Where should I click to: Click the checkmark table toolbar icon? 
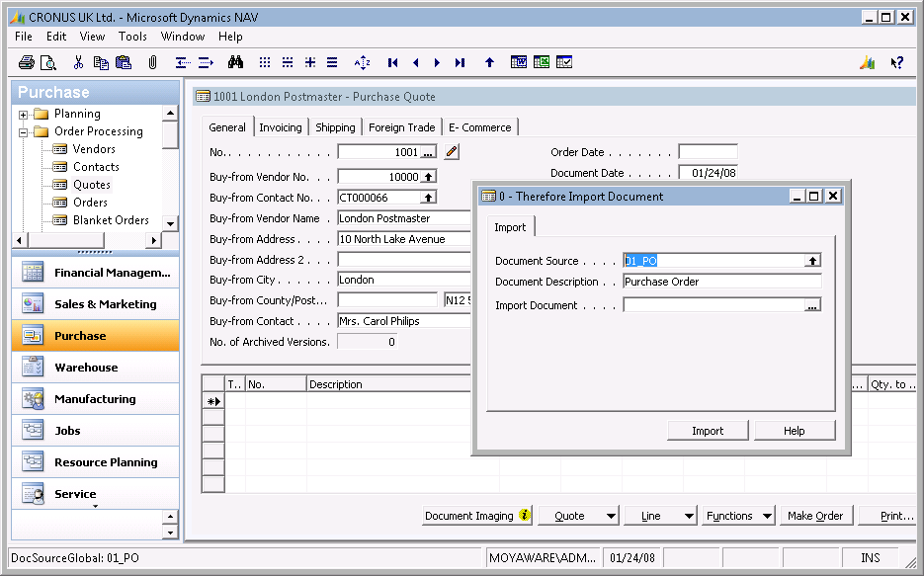[x=564, y=62]
